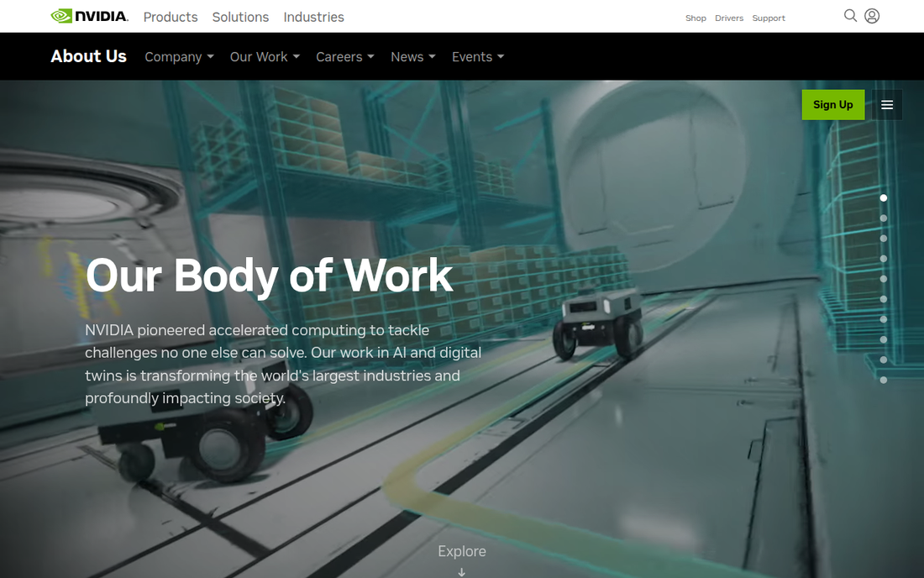924x578 pixels.
Task: Select the last section navigation dot
Action: [884, 380]
